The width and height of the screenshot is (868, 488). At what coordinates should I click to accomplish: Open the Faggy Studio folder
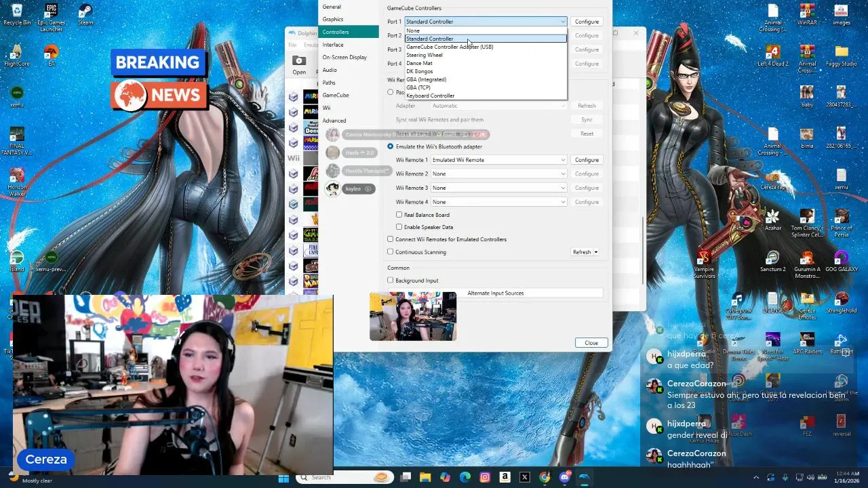(842, 56)
